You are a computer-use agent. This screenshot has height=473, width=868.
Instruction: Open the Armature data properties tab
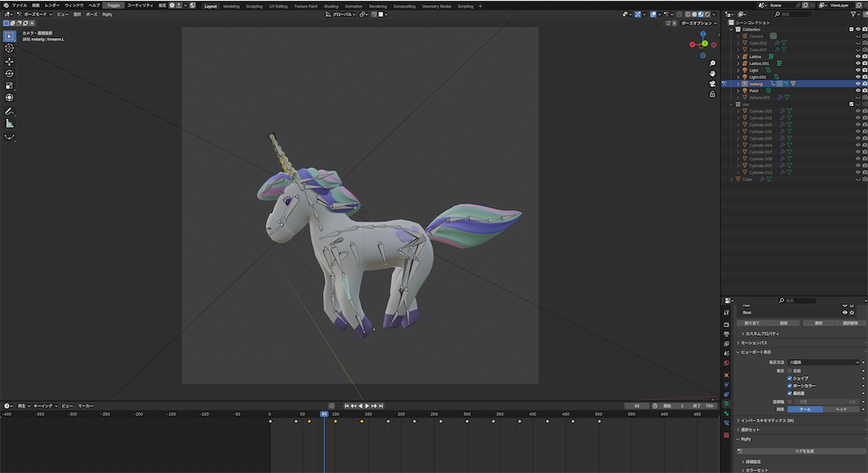pyautogui.click(x=726, y=403)
